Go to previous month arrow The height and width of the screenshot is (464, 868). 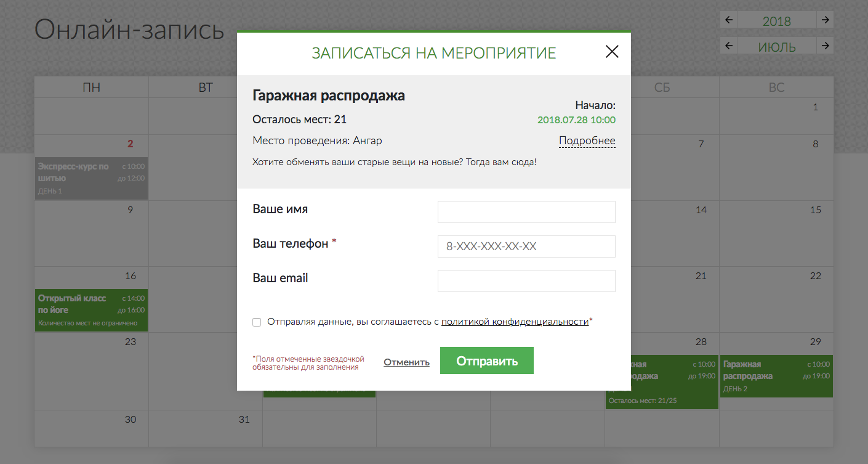[729, 46]
